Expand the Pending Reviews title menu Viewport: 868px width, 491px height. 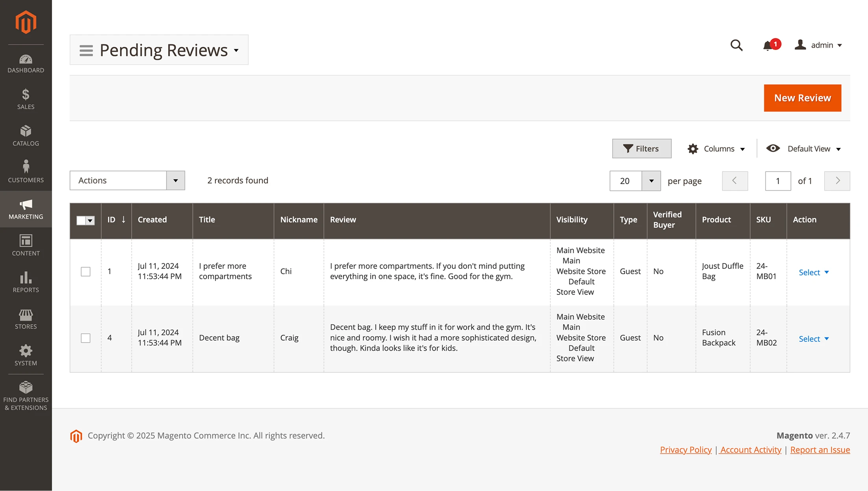[236, 50]
